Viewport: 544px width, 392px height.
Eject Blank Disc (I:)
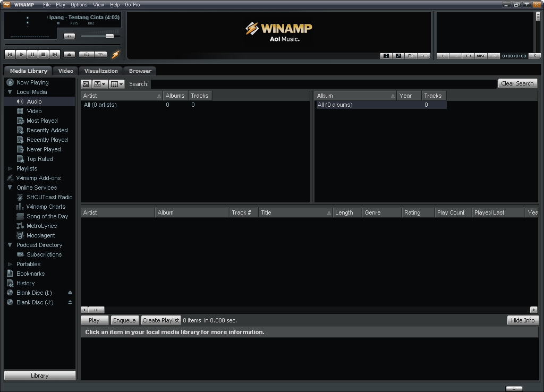click(x=70, y=293)
